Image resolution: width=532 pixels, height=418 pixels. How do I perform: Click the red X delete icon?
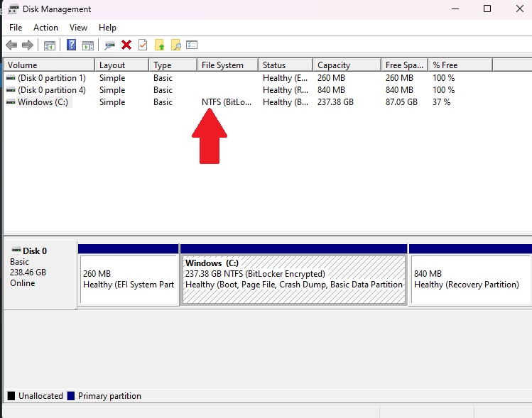click(x=126, y=45)
